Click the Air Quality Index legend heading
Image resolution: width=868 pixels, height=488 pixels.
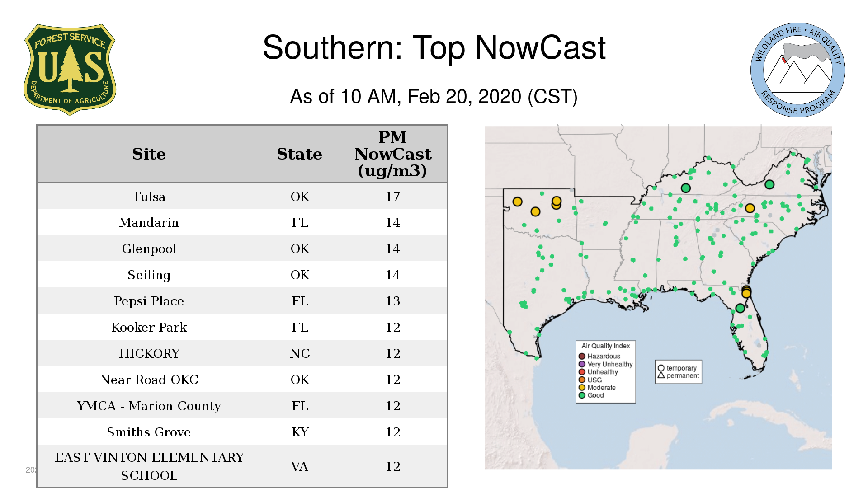click(x=605, y=346)
